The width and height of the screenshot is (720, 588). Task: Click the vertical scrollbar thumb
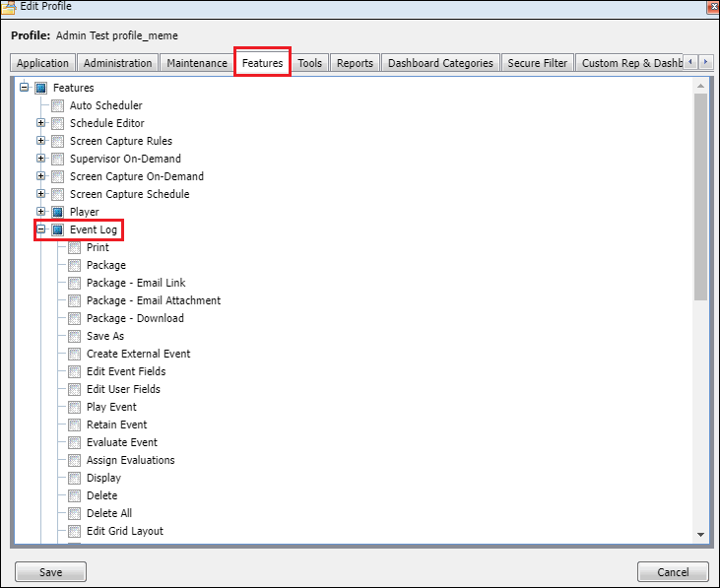tap(700, 197)
